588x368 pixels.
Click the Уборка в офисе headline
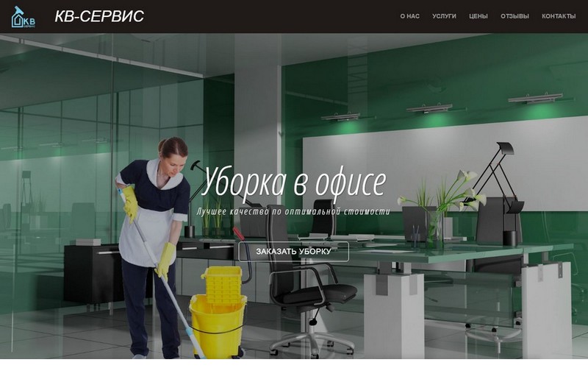[293, 183]
